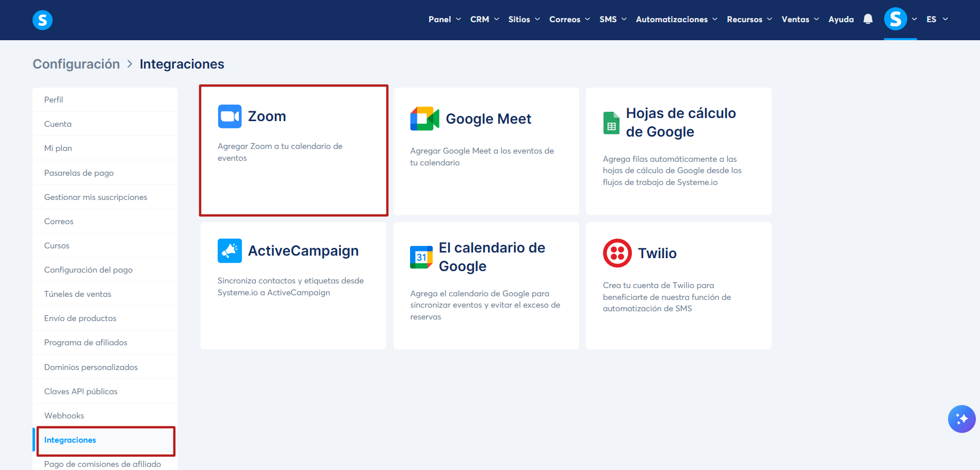The width and height of the screenshot is (980, 470).
Task: Click the Google Sheets icon
Action: [x=611, y=123]
